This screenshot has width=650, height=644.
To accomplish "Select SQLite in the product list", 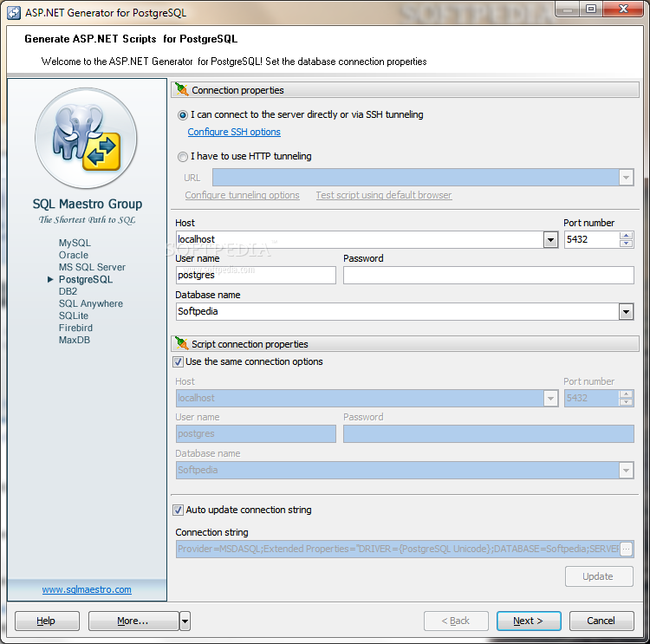I will pyautogui.click(x=74, y=315).
